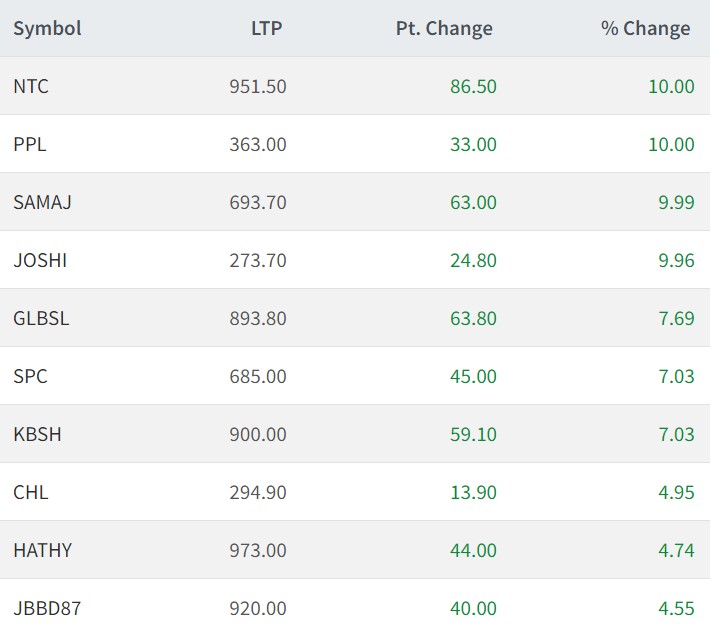Select the SPC stock symbol

point(30,377)
